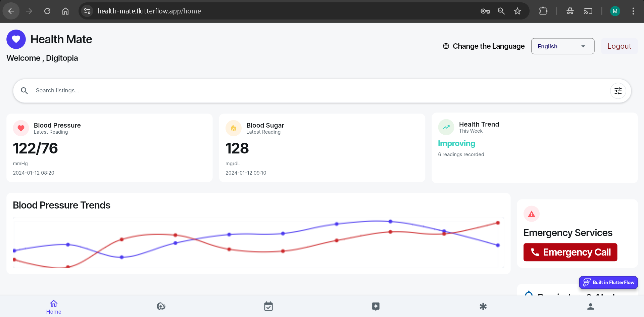The width and height of the screenshot is (644, 317).
Task: Expand the English language dropdown
Action: (562, 46)
